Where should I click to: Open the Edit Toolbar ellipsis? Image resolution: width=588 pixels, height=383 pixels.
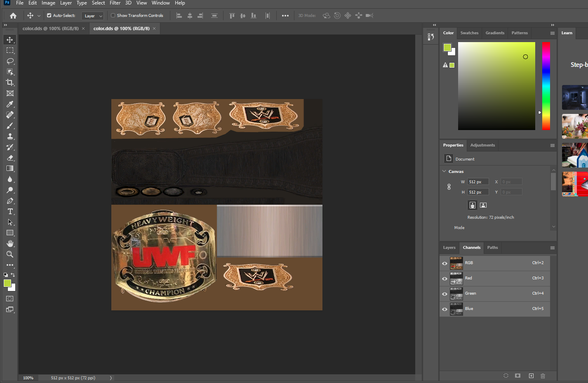(x=10, y=265)
